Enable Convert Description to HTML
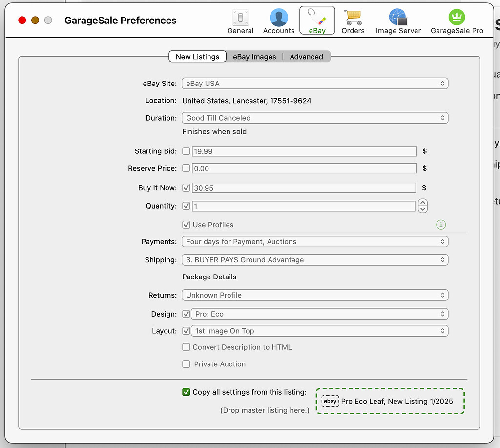Screen dimensions: 500x448 point(186,347)
